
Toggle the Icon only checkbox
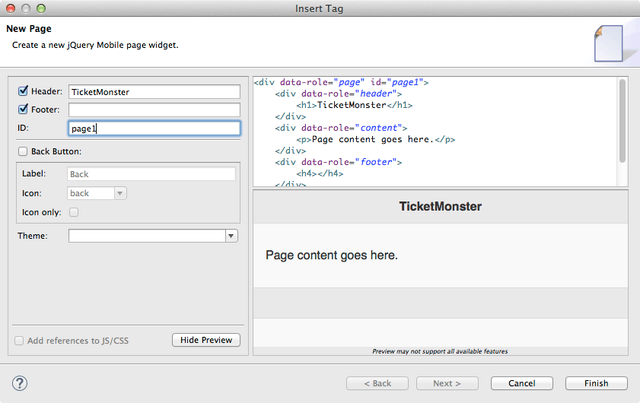73,212
